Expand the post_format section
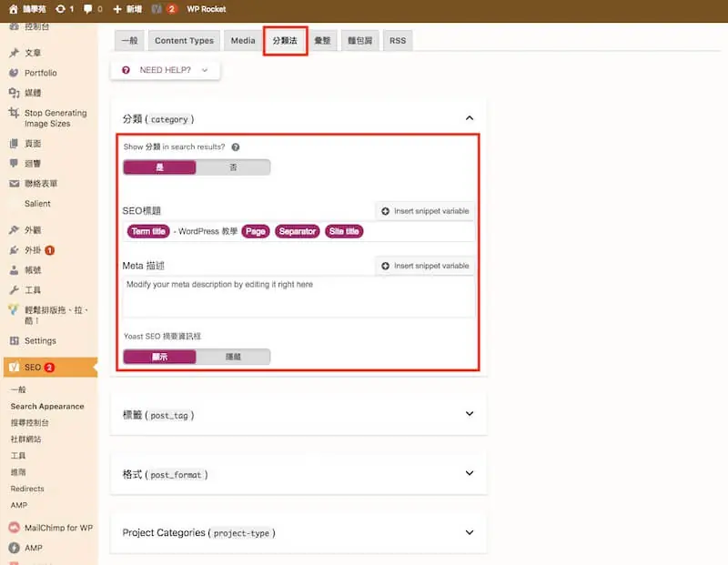The width and height of the screenshot is (728, 565). (470, 473)
